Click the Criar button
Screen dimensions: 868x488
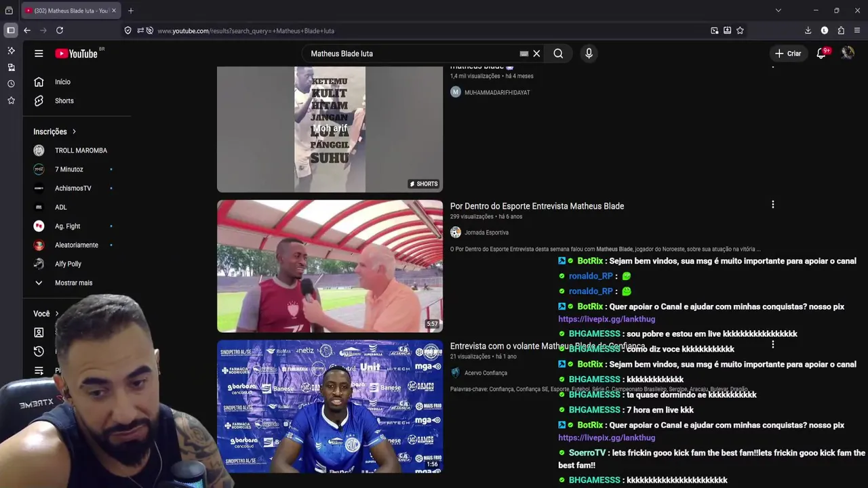click(788, 54)
